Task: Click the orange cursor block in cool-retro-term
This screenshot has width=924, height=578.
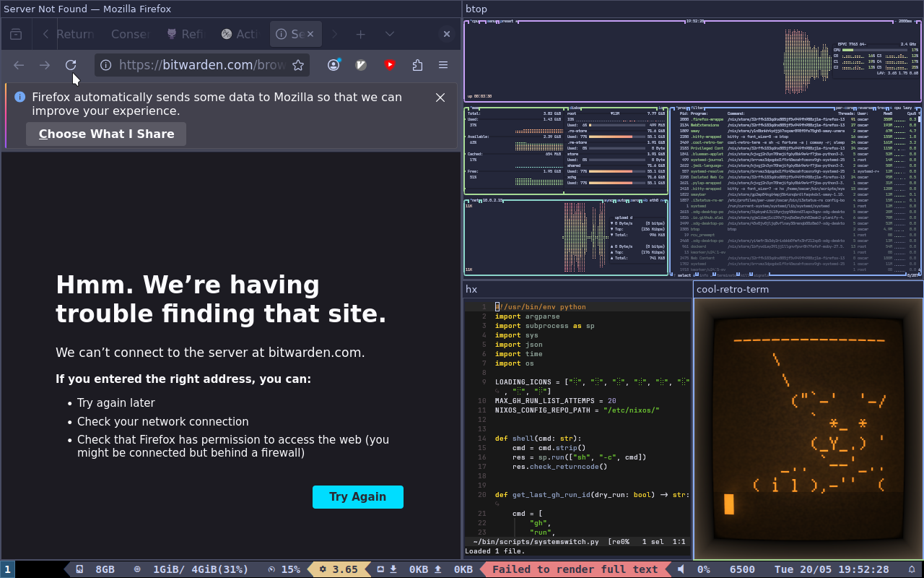Action: click(729, 504)
